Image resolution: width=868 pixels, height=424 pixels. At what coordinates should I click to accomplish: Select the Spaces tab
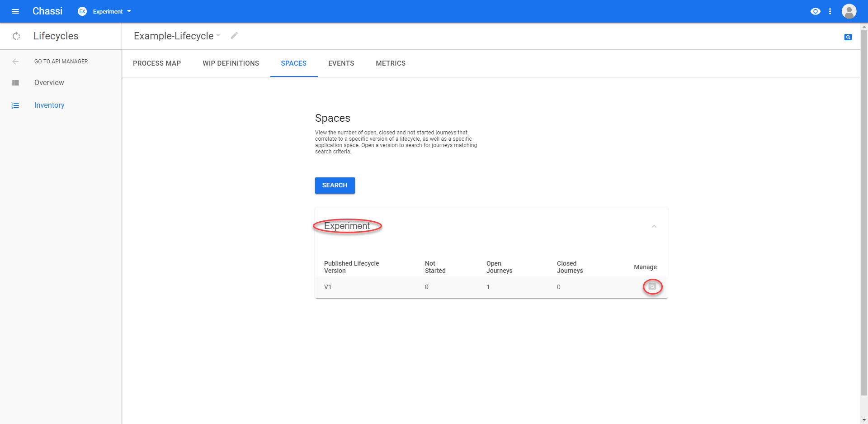pos(294,63)
